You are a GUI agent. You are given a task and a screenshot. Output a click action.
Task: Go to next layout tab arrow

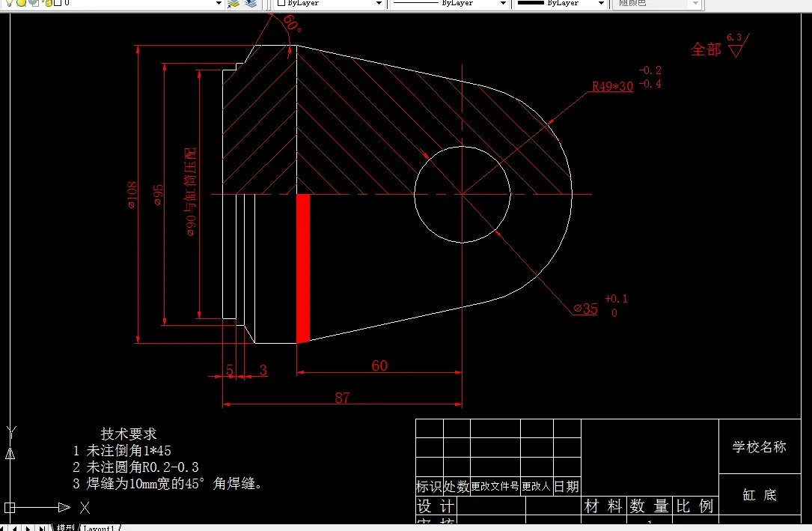[28, 528]
